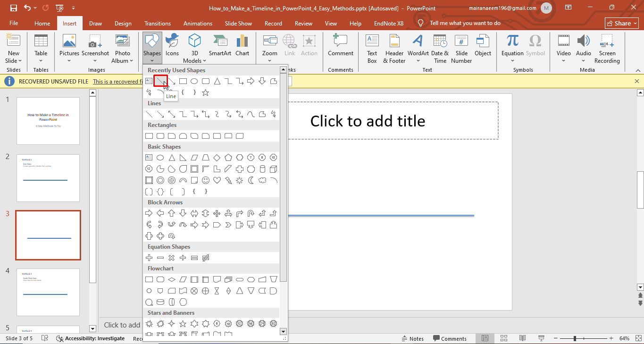This screenshot has height=344, width=644.
Task: Click the Share button
Action: tap(622, 23)
